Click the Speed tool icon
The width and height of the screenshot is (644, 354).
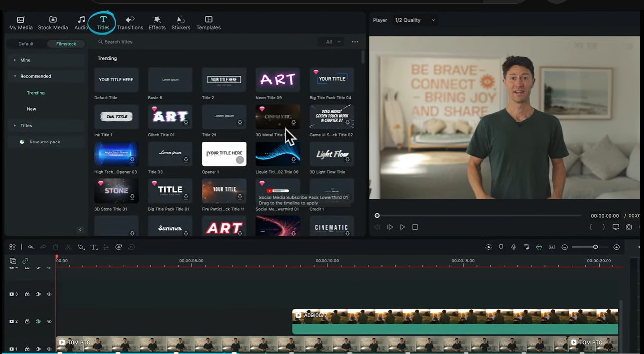point(119,247)
